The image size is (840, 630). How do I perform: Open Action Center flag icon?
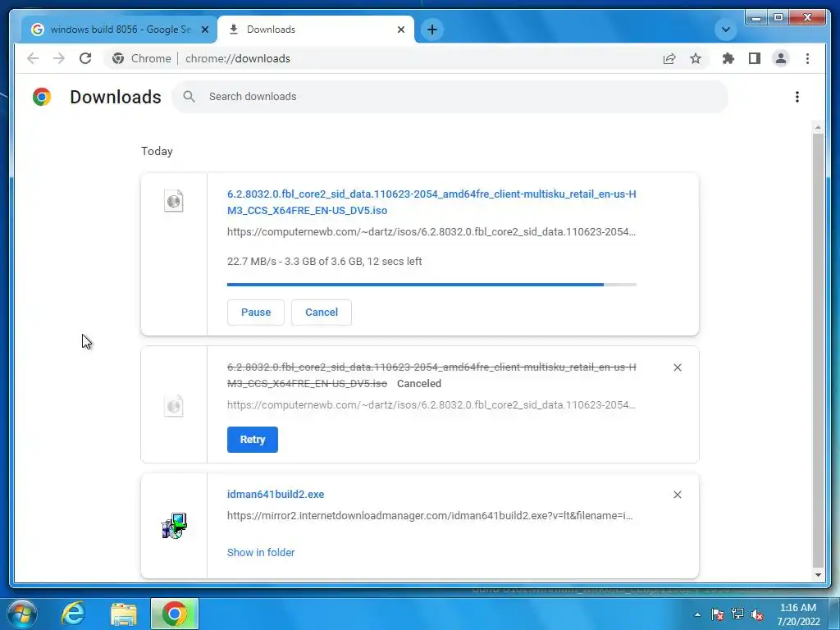[717, 614]
